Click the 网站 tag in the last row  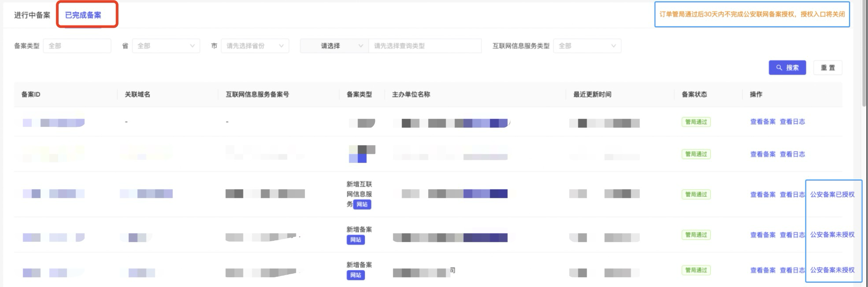[x=355, y=275]
